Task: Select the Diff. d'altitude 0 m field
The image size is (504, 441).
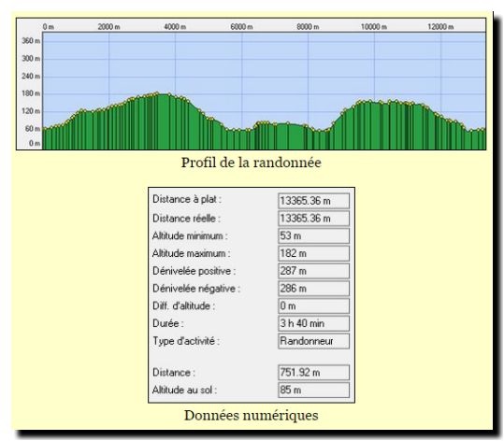Action: (x=313, y=306)
